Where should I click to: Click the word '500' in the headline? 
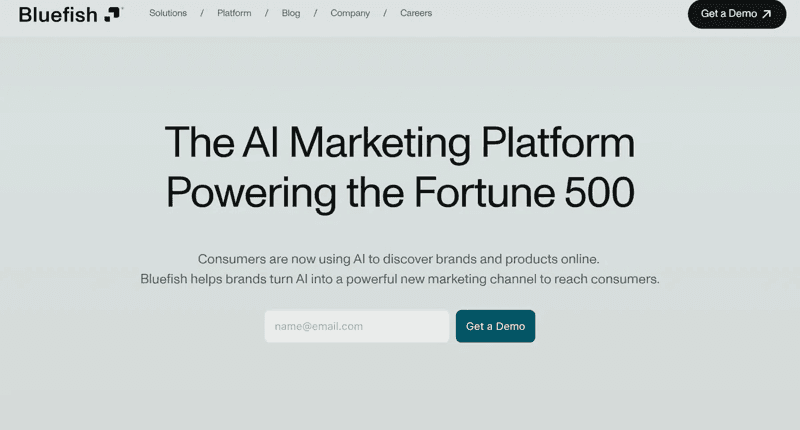tap(597, 192)
